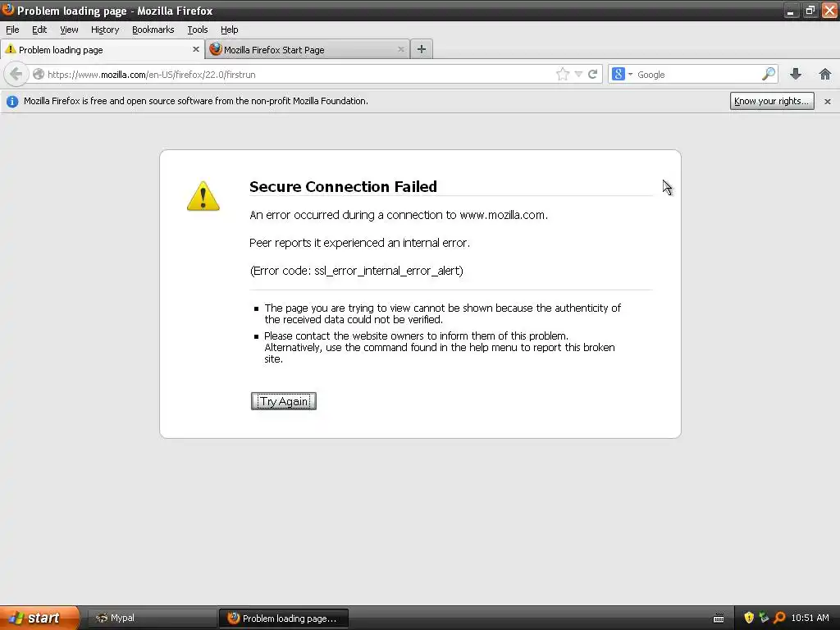Open the Downloads arrow button
This screenshot has height=630, width=840.
pyautogui.click(x=796, y=74)
